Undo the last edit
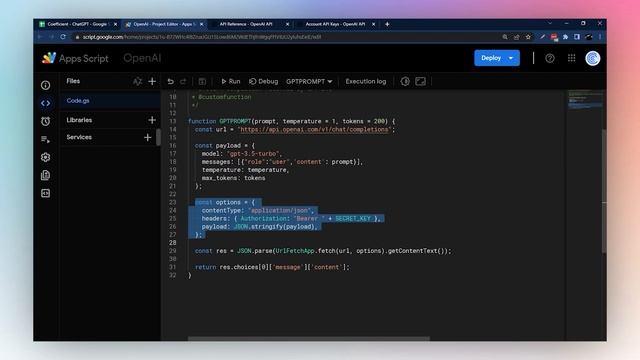Image resolution: width=640 pixels, height=360 pixels. [170, 82]
